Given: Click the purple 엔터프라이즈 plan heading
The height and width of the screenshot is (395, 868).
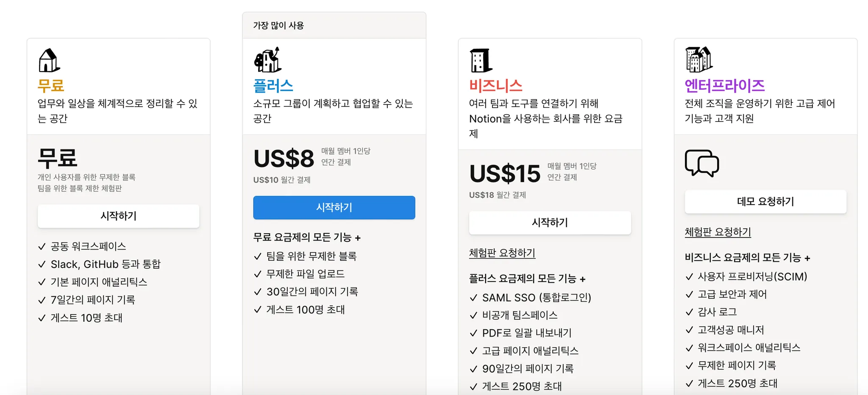Looking at the screenshot, I should pyautogui.click(x=725, y=86).
